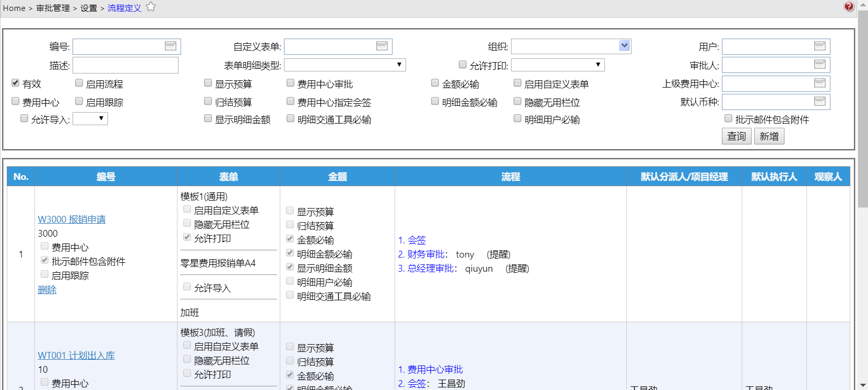Check the 显示明细金额 filter checkbox
Image resolution: width=868 pixels, height=390 pixels.
pyautogui.click(x=208, y=118)
